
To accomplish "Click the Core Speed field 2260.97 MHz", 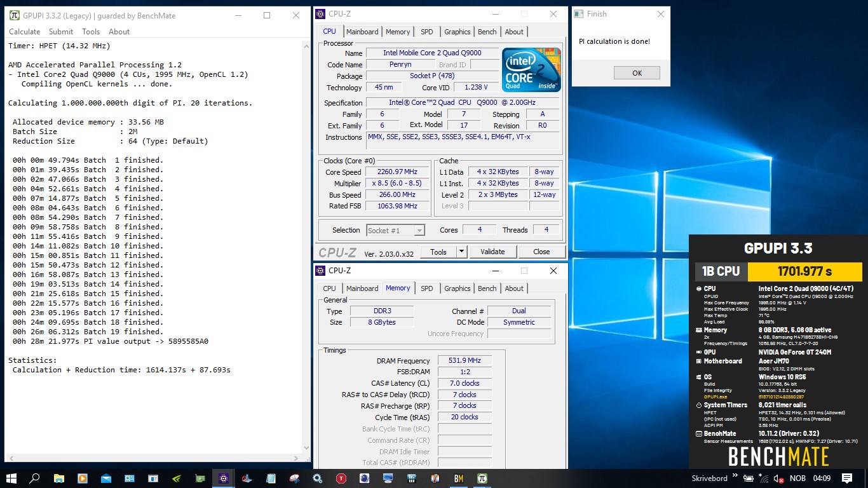I will (398, 172).
